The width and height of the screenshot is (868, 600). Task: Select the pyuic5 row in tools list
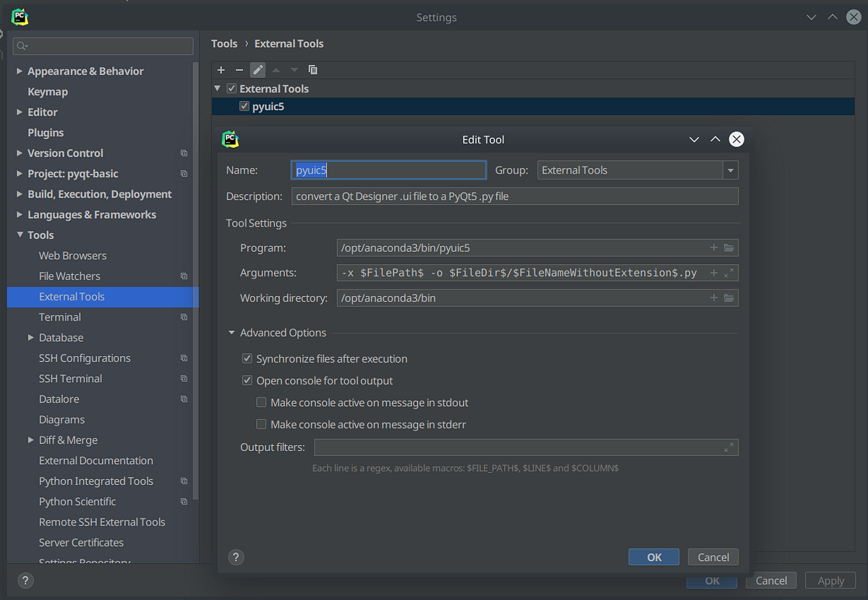pyautogui.click(x=533, y=106)
